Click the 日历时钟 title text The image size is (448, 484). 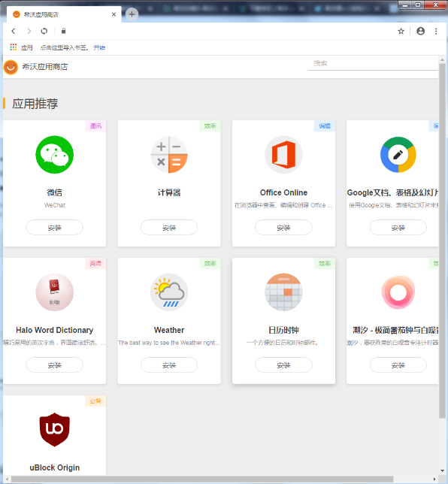coord(283,330)
